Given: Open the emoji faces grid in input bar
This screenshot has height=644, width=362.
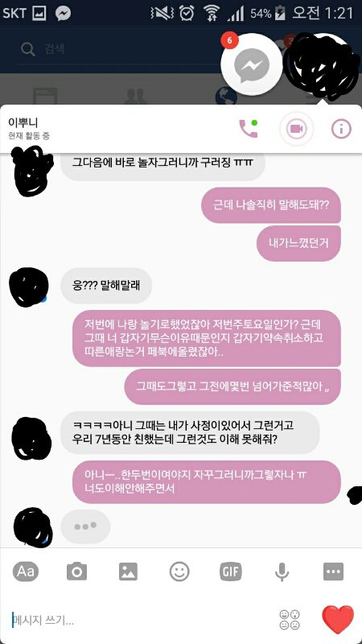Looking at the screenshot, I should tap(290, 619).
